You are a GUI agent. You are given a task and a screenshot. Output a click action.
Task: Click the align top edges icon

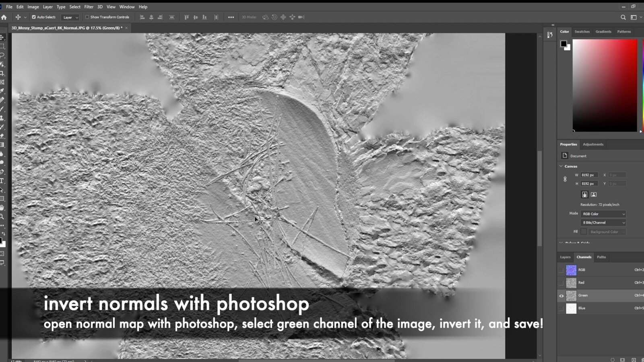point(186,17)
